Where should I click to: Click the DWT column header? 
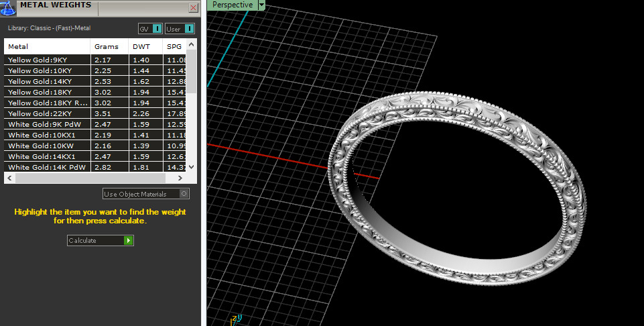[x=145, y=46]
